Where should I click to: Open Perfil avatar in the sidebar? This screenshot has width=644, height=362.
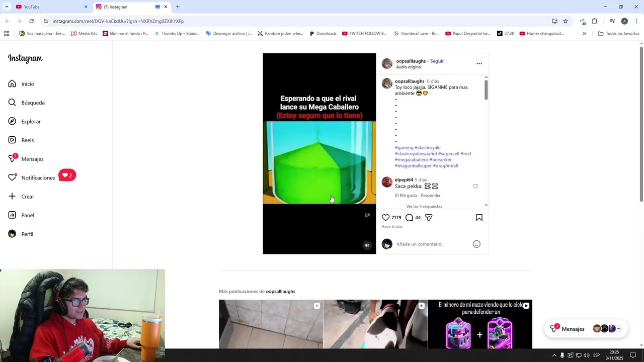point(12,234)
